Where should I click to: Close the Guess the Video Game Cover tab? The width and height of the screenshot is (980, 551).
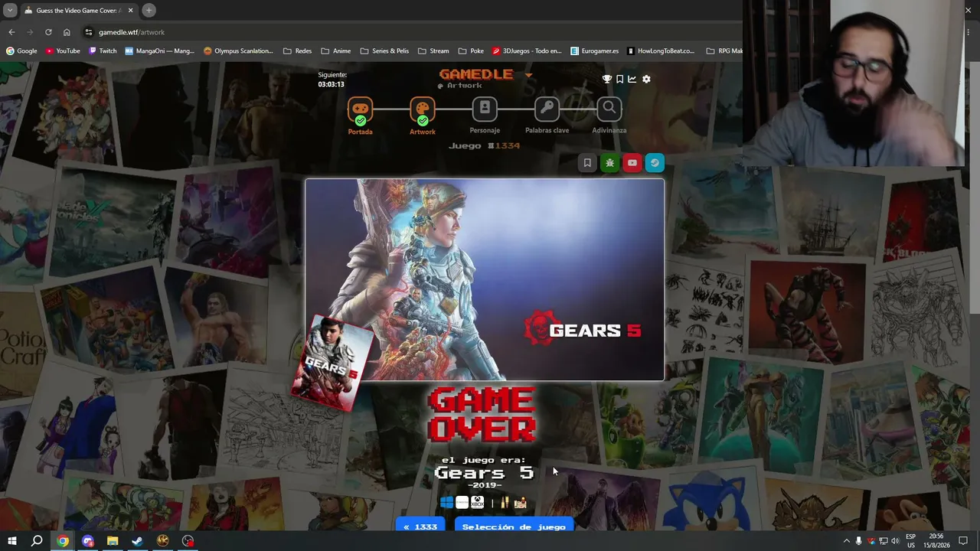pos(130,10)
